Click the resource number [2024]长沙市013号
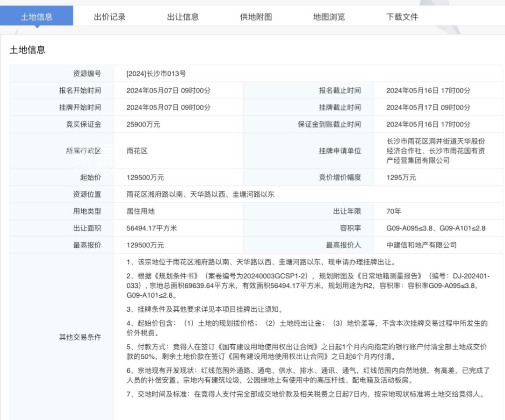The image size is (505, 420). pyautogui.click(x=156, y=73)
